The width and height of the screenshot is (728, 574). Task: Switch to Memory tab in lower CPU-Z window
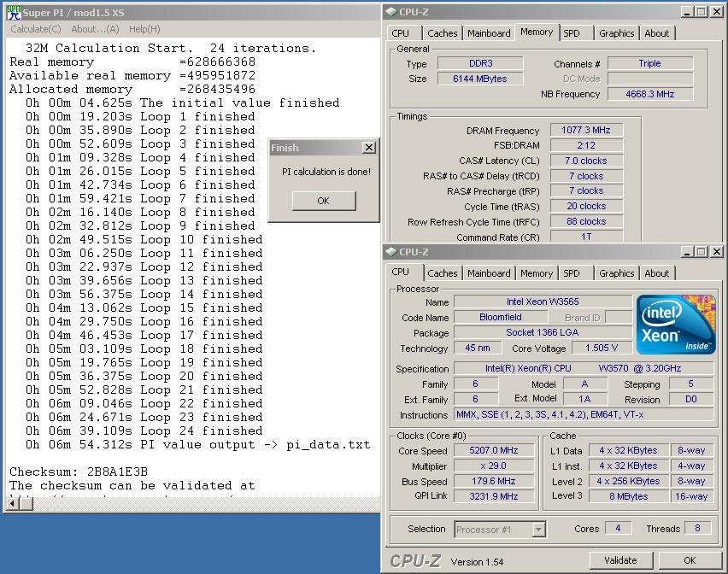[x=537, y=273]
